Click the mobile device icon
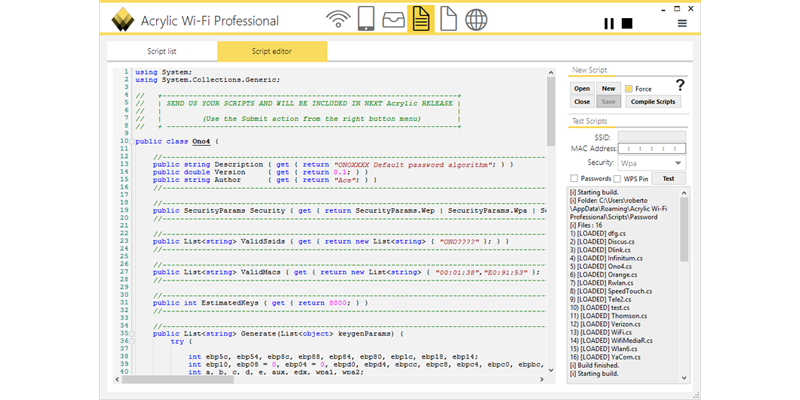The image size is (800, 400). (365, 19)
